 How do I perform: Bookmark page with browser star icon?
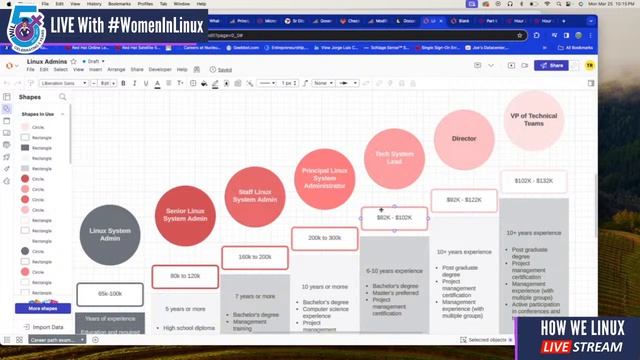520,36
